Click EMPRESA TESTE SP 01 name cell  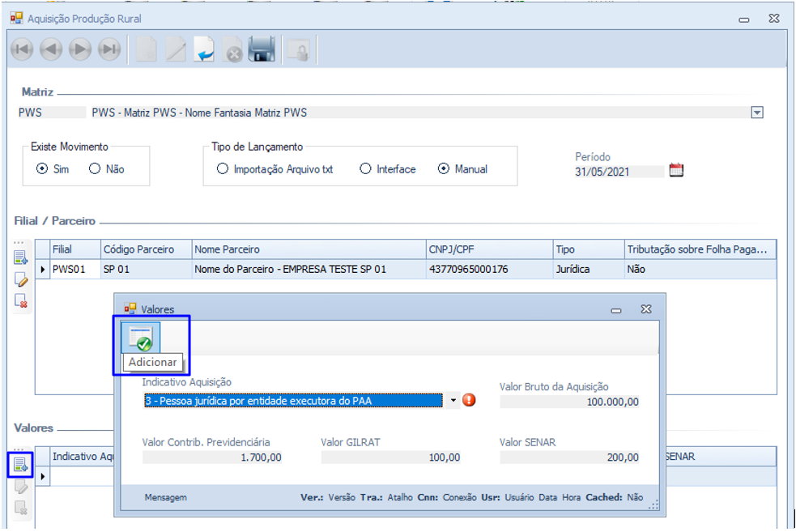point(309,269)
